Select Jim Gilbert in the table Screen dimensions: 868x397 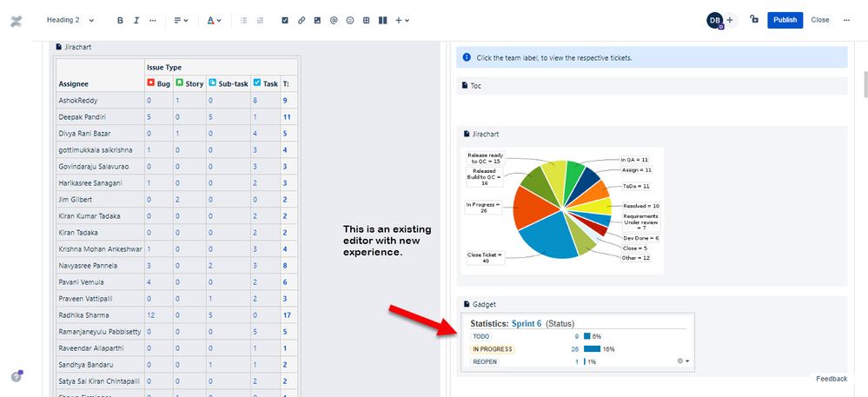pyautogui.click(x=76, y=199)
